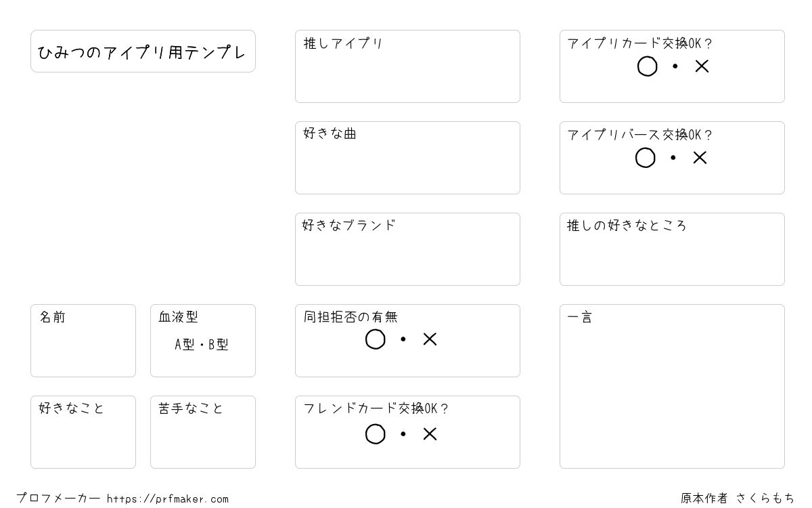Click the 推しアイプリ box
This screenshot has width=812, height=508.
(407, 66)
